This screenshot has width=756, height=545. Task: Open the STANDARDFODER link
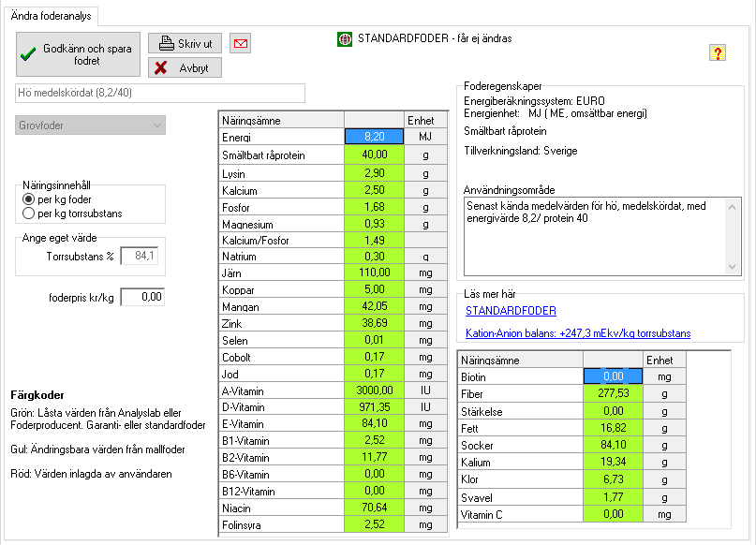point(511,311)
